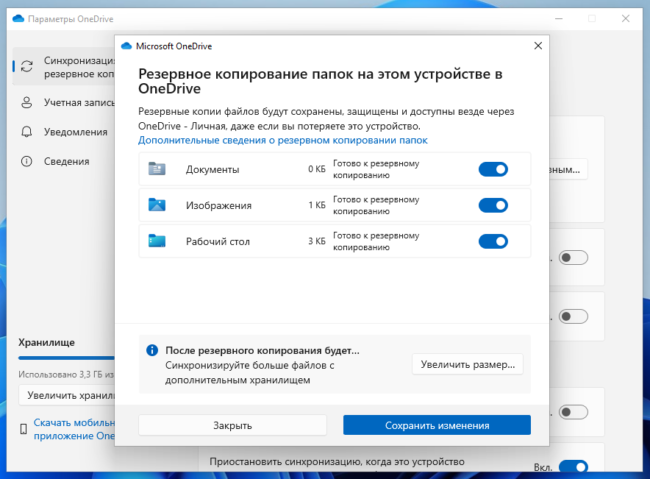Toggle backup for Документы folder
This screenshot has height=479, width=650.
(493, 169)
